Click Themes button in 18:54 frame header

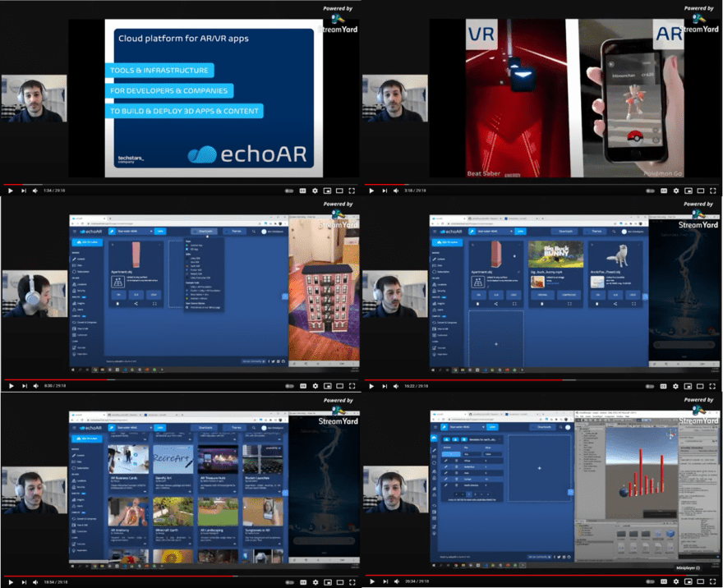[236, 428]
